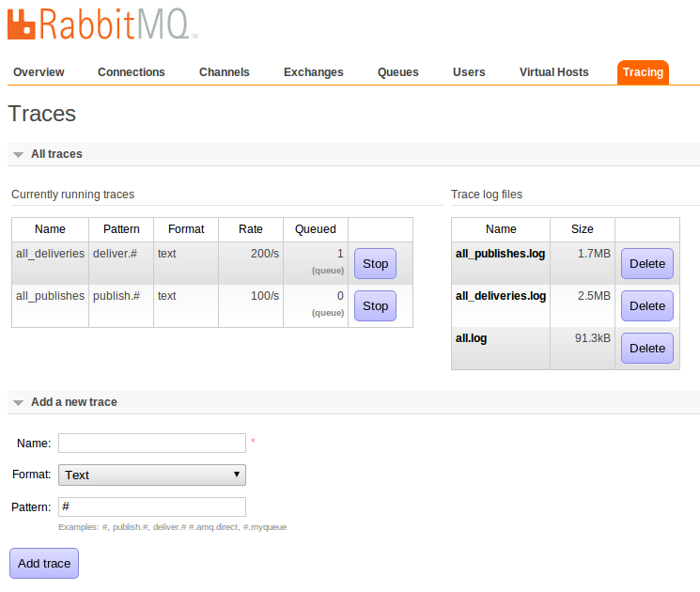Focus the Pattern input field
The width and height of the screenshot is (700, 592).
[x=152, y=507]
